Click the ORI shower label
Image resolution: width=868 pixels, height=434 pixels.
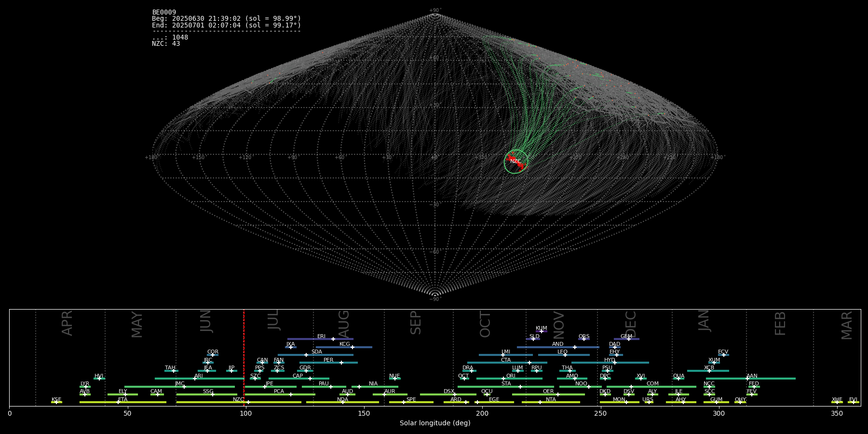click(x=511, y=376)
